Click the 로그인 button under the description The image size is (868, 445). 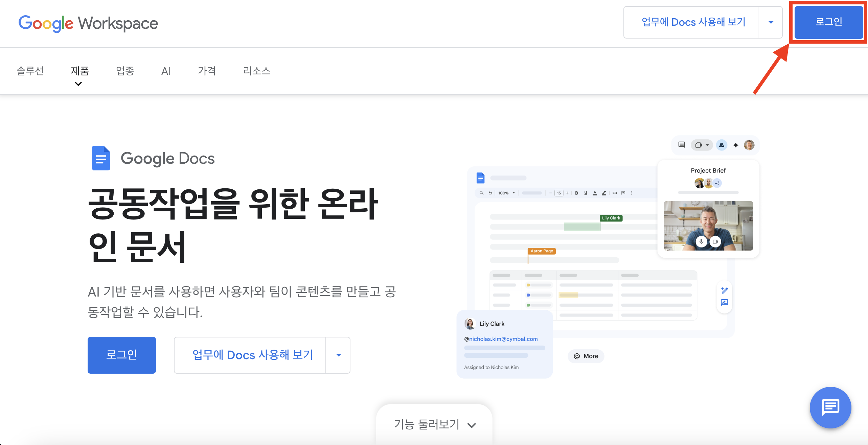[x=122, y=355]
